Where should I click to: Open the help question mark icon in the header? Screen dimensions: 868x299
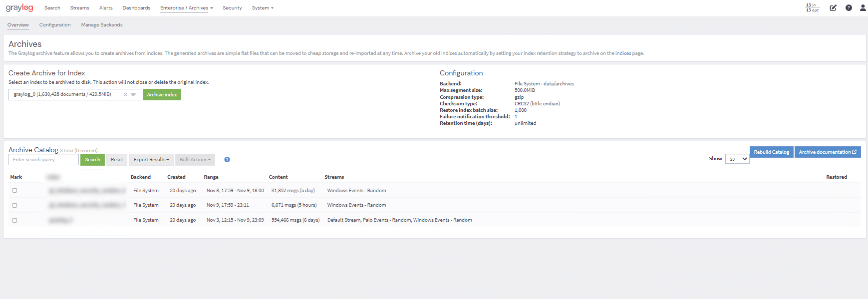pyautogui.click(x=849, y=8)
